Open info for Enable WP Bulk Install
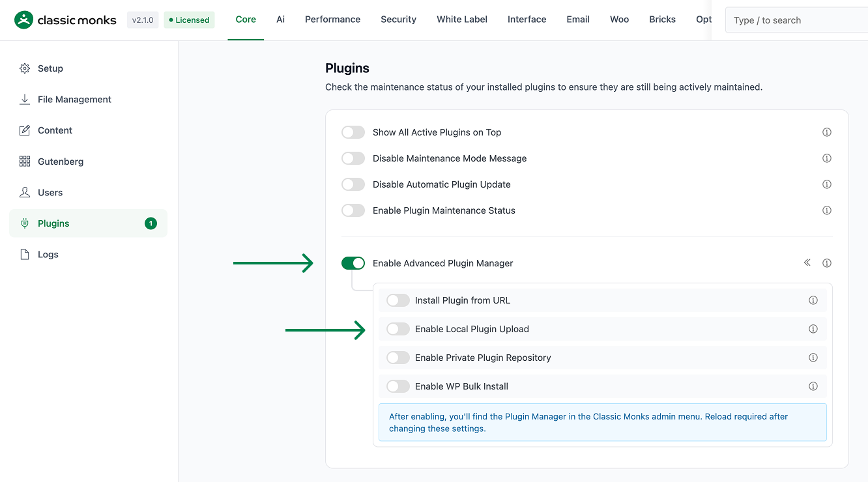The height and width of the screenshot is (482, 868). click(813, 386)
